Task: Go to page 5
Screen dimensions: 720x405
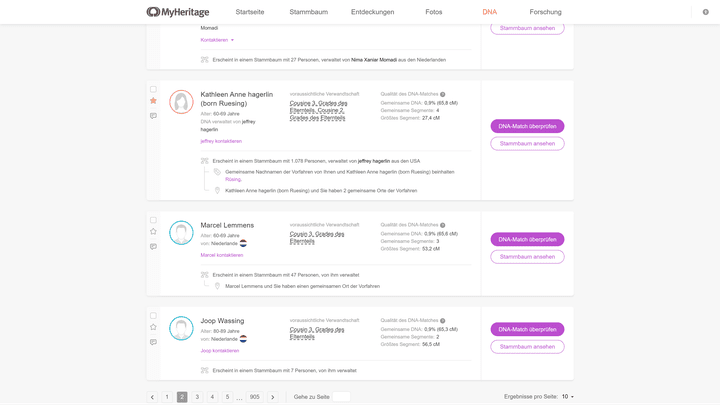Action: click(x=227, y=397)
